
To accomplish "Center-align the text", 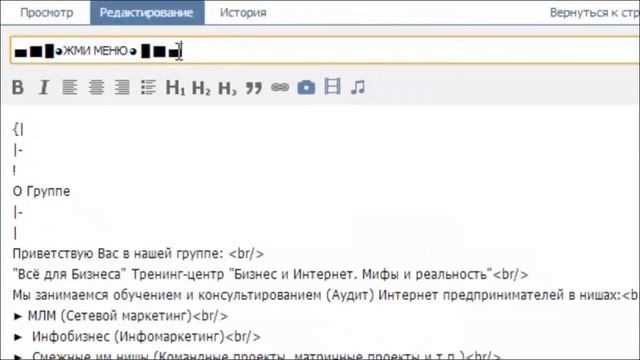I will click(x=96, y=87).
